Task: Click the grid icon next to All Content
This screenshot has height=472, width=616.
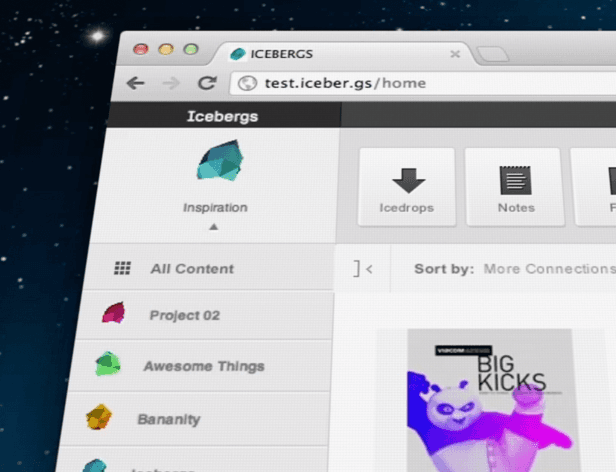Action: click(122, 268)
